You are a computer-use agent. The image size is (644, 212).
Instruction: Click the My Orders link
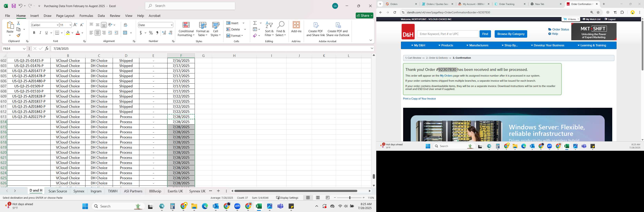point(446,76)
